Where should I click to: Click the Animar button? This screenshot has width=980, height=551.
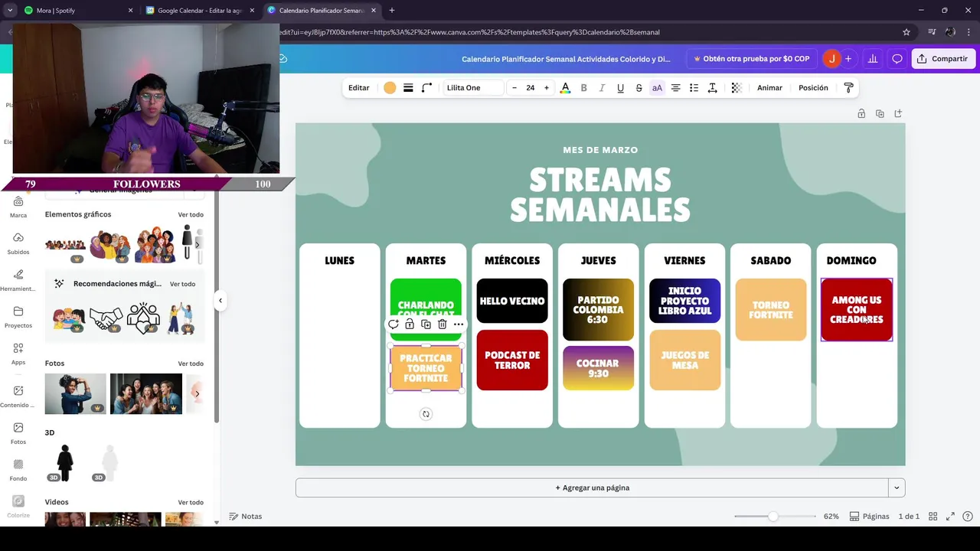coord(769,88)
